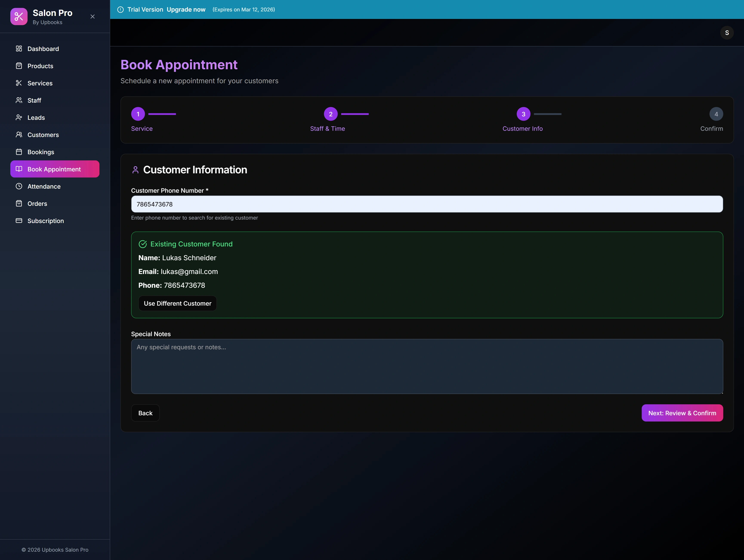The height and width of the screenshot is (560, 744).
Task: Open Dashboard from the sidebar
Action: [43, 49]
